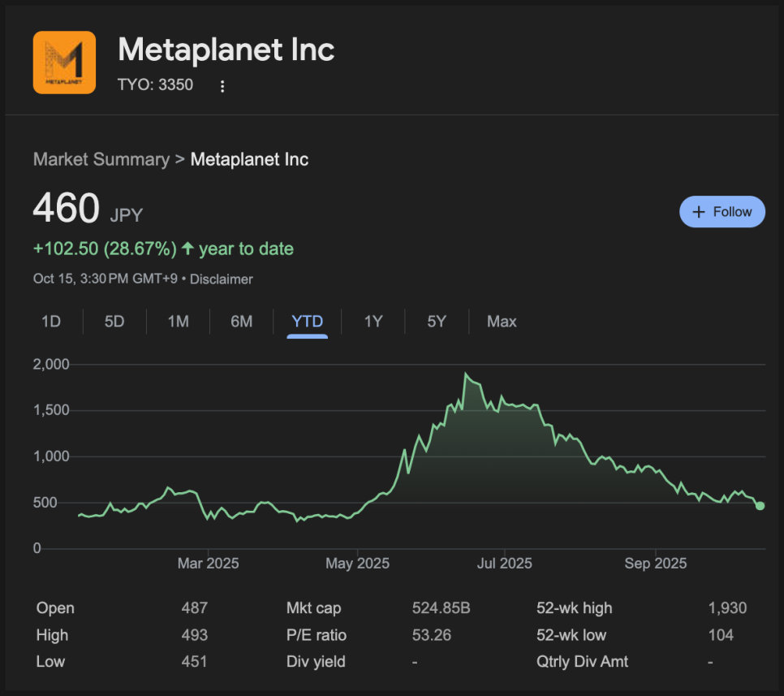Open the three-dot more options menu
The width and height of the screenshot is (784, 696).
click(x=222, y=86)
